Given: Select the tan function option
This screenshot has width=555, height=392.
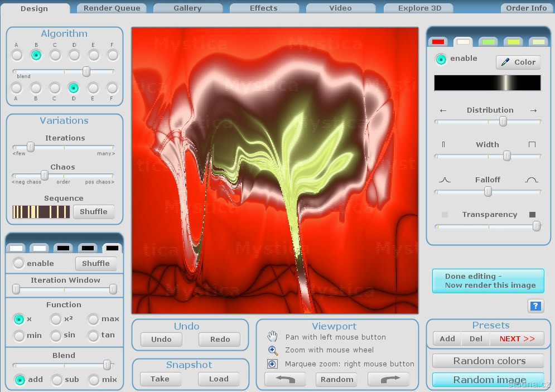Looking at the screenshot, I should pyautogui.click(x=93, y=336).
